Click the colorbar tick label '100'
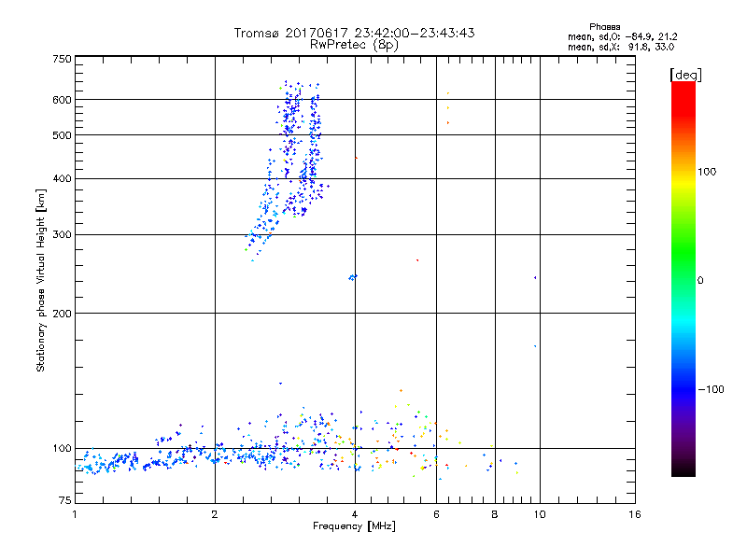The image size is (747, 560). click(707, 172)
